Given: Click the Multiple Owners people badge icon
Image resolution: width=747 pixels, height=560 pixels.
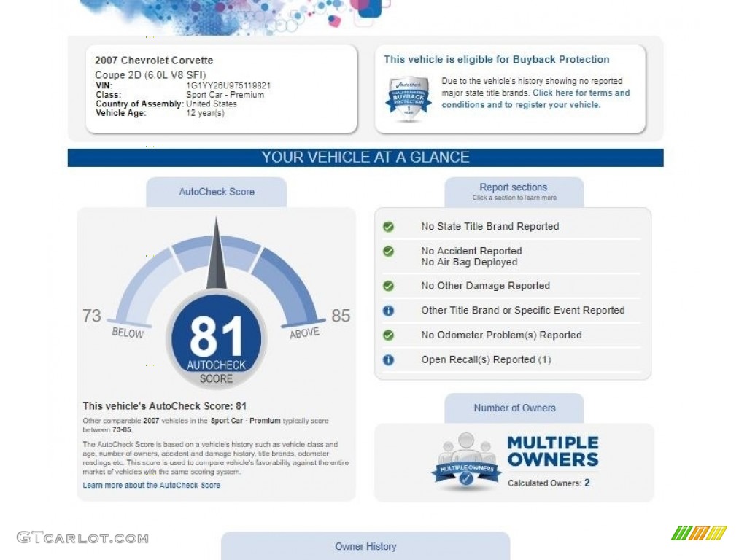Looking at the screenshot, I should 466,462.
